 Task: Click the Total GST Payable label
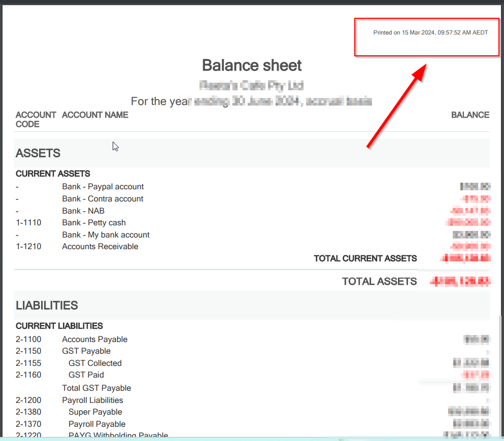click(x=96, y=388)
